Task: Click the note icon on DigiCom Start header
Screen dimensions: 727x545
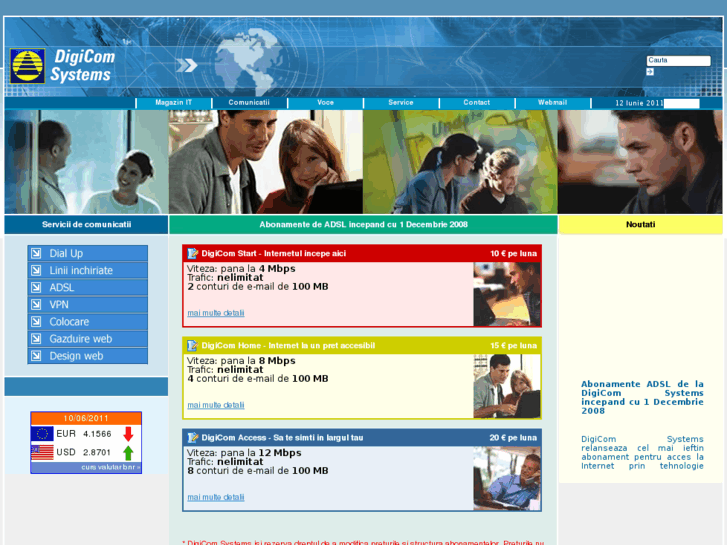Action: pos(192,253)
